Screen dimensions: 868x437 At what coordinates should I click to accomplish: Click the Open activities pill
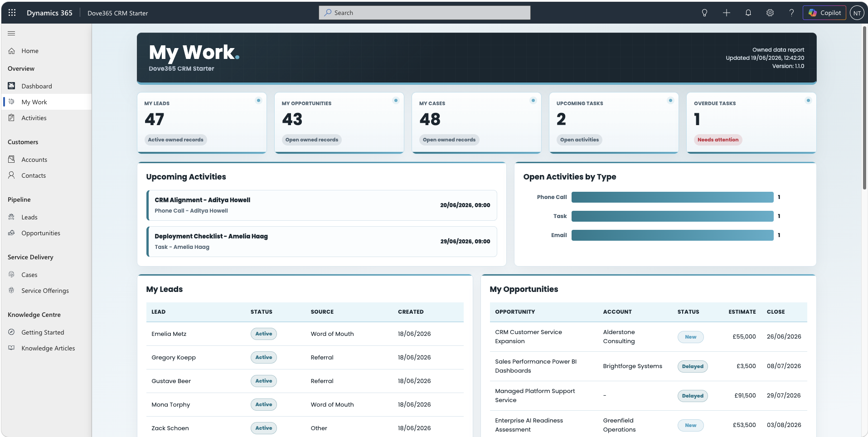(x=579, y=140)
